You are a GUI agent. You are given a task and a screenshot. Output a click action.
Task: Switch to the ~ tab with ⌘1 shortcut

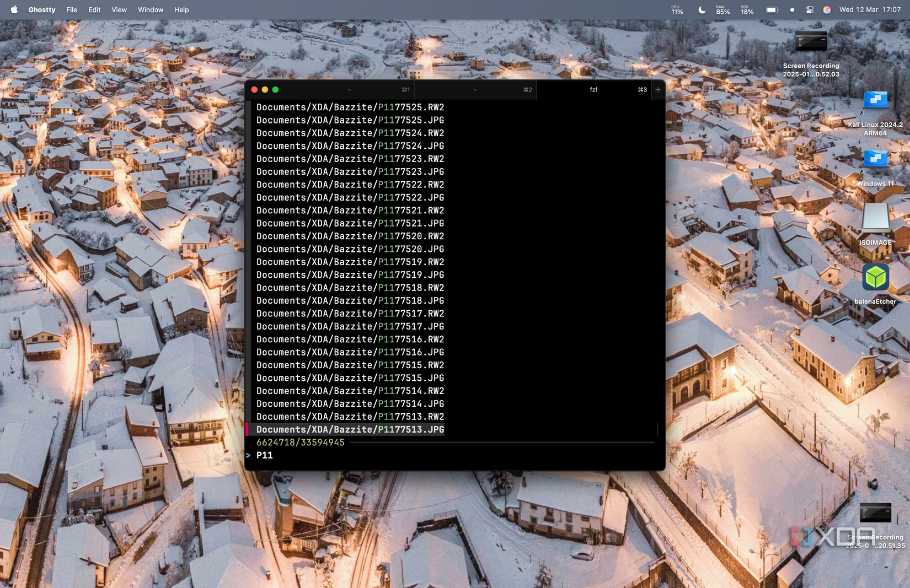[x=350, y=90]
